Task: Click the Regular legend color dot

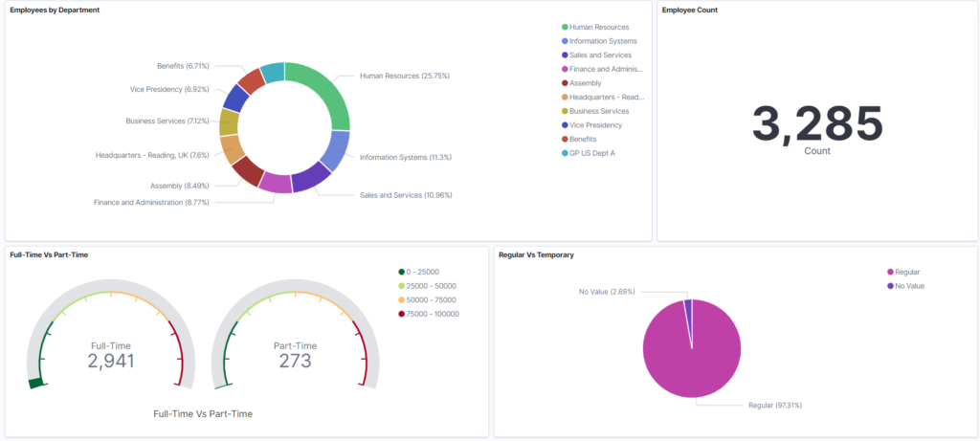Action: pos(890,272)
